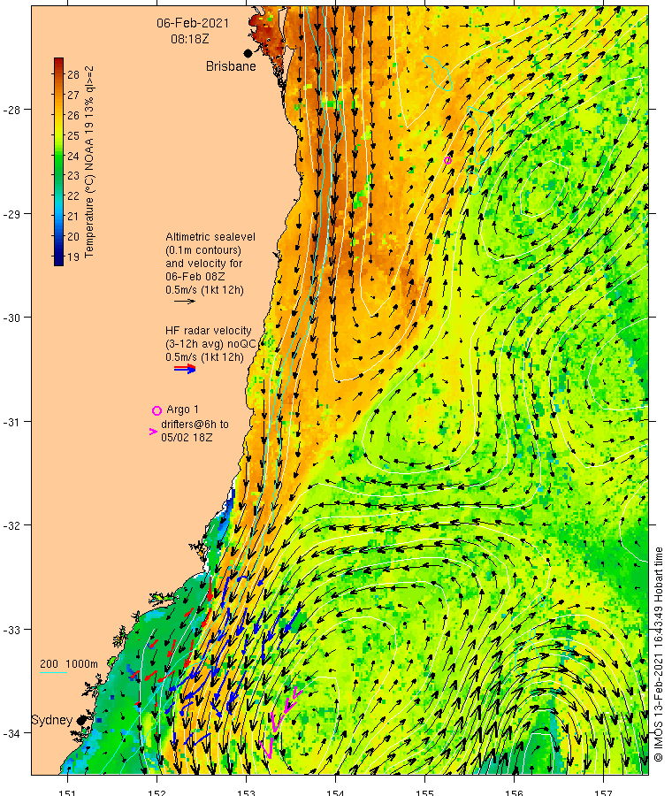Click the magenta drifter track near Sydney offshore
Viewport: 672px width, 796px height.
(280, 722)
